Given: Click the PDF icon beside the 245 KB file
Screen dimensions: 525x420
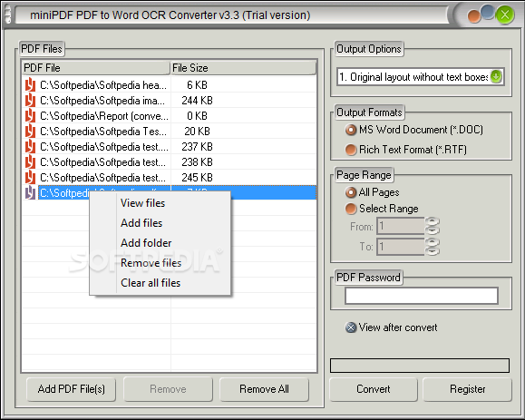Looking at the screenshot, I should [x=30, y=178].
